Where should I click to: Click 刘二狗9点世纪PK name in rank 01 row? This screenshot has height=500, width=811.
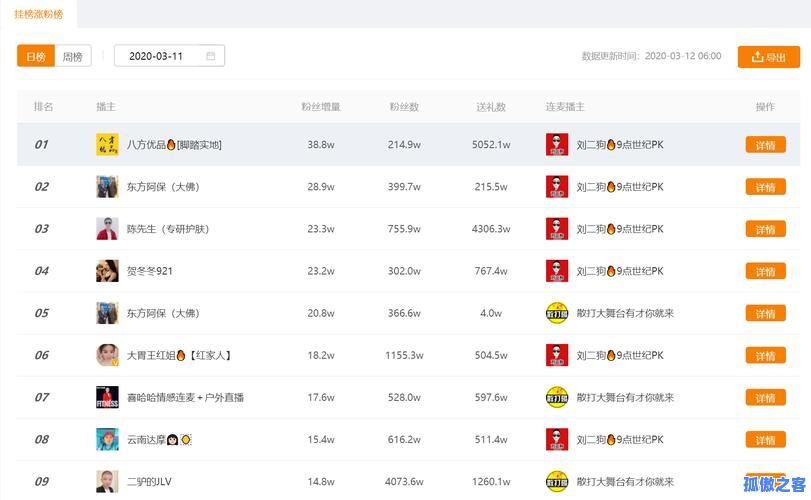pos(620,145)
